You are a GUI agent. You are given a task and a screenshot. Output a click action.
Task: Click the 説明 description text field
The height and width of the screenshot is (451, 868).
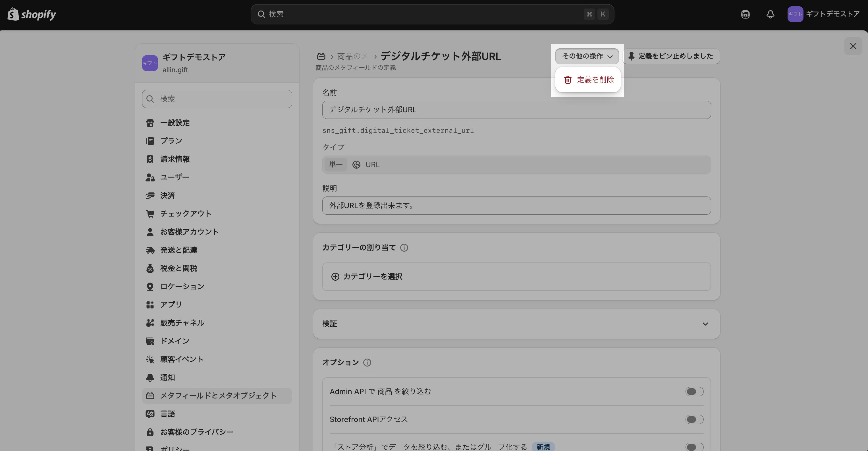[516, 206]
